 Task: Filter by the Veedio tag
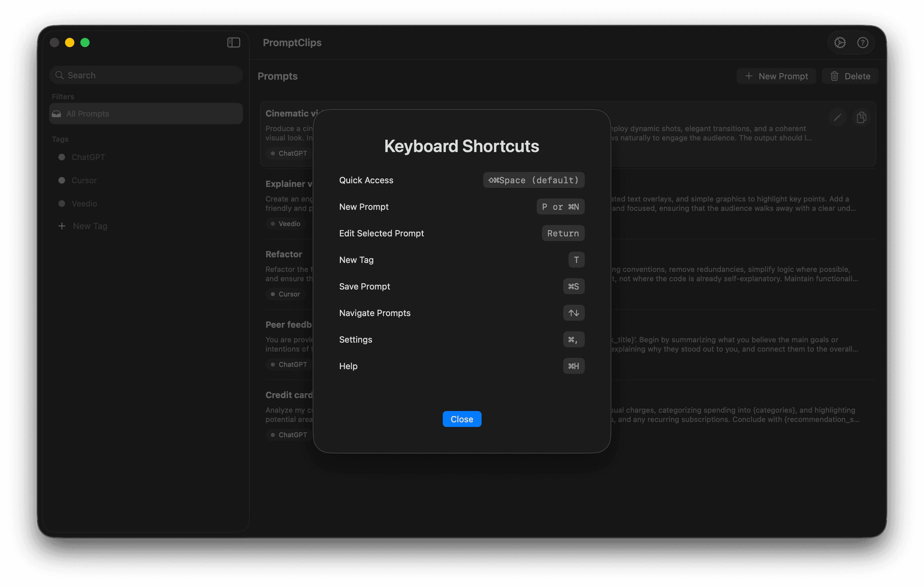pos(84,204)
